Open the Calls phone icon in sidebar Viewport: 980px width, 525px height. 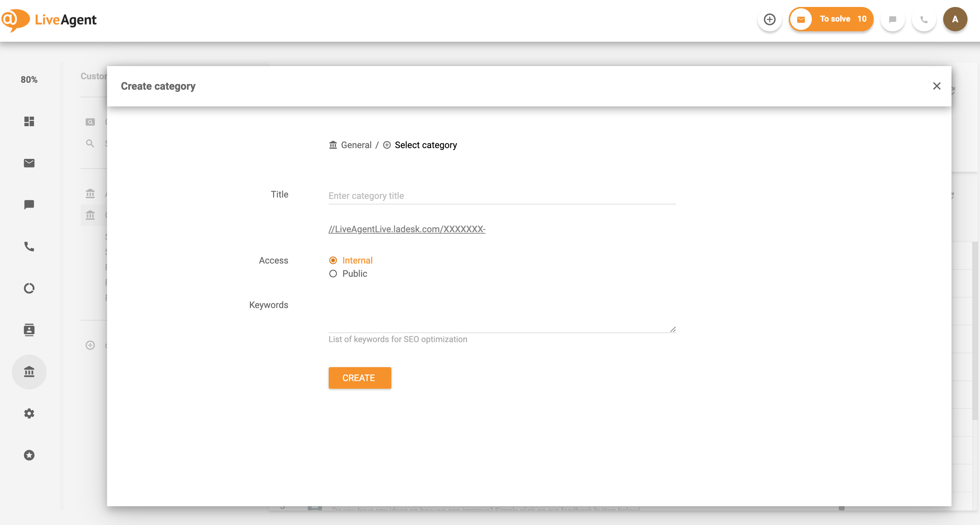(29, 246)
